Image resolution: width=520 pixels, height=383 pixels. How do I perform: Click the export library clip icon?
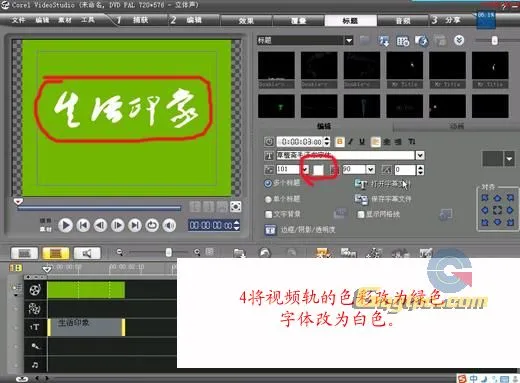421,41
